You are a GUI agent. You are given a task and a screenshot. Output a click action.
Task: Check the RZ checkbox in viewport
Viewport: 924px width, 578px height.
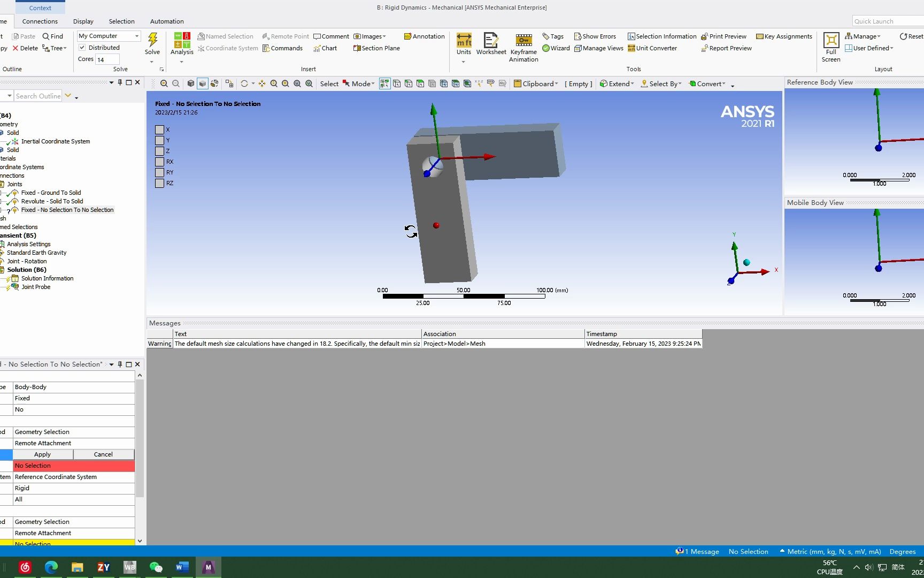[159, 183]
